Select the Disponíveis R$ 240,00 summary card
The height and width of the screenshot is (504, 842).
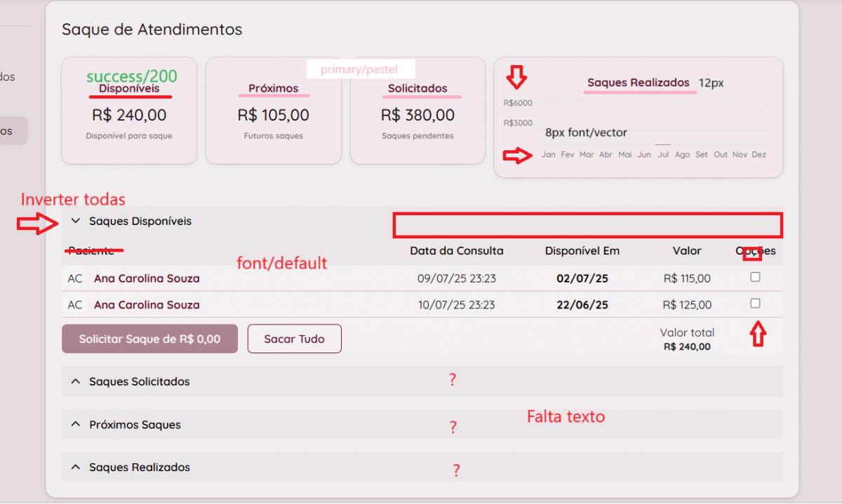[x=129, y=112]
